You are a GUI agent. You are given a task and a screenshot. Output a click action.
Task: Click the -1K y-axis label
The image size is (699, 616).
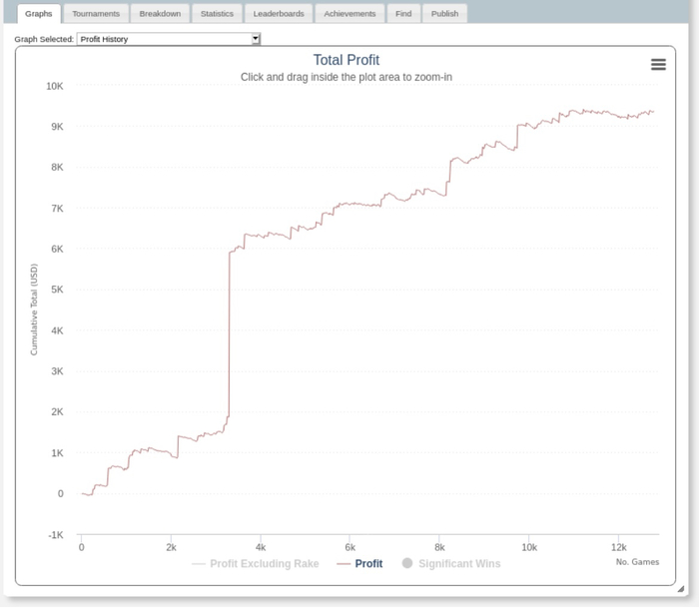[x=56, y=534]
